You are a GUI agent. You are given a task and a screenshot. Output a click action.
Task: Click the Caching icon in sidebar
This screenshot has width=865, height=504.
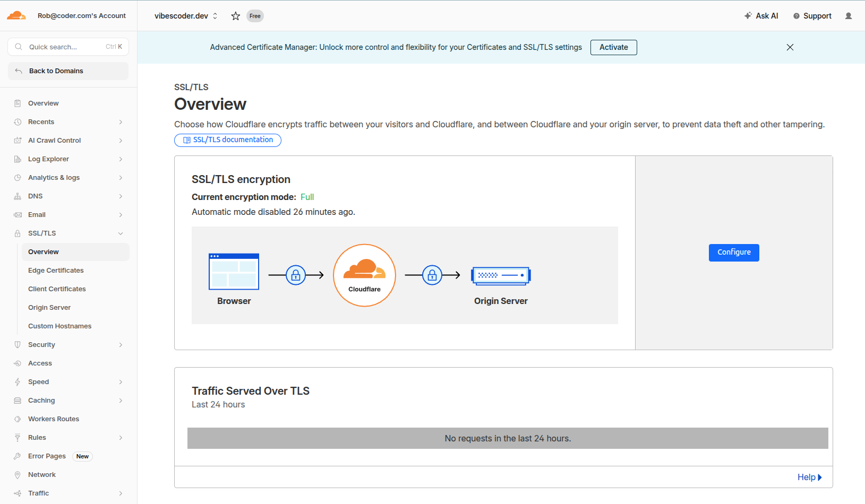tap(18, 401)
